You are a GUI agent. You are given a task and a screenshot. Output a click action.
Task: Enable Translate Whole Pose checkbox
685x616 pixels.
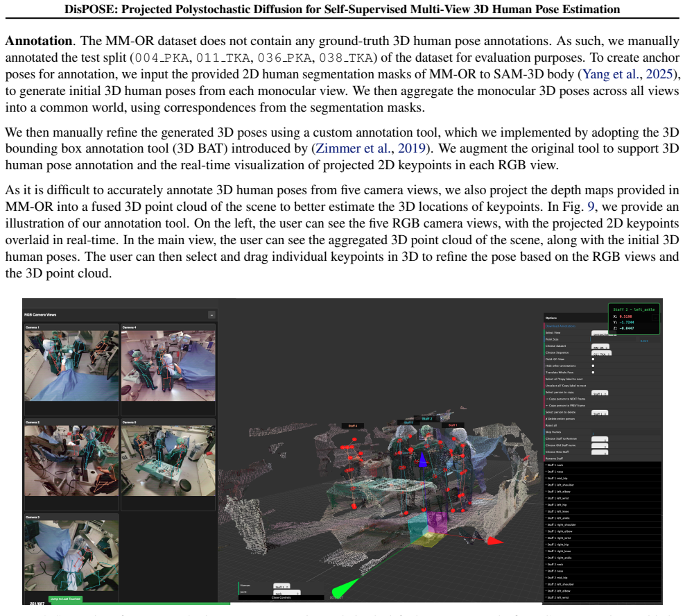click(x=593, y=373)
